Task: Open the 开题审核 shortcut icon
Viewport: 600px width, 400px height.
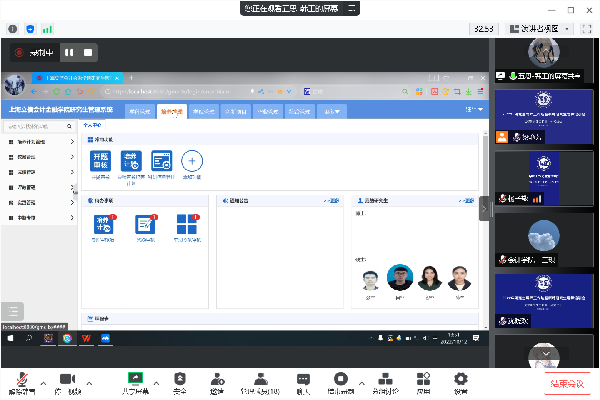Action: pos(101,161)
